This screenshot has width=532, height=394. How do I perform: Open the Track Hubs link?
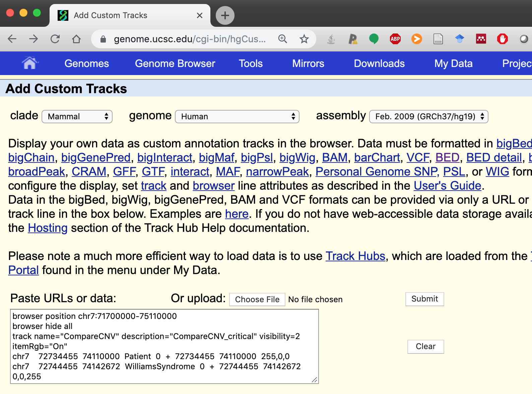[355, 256]
